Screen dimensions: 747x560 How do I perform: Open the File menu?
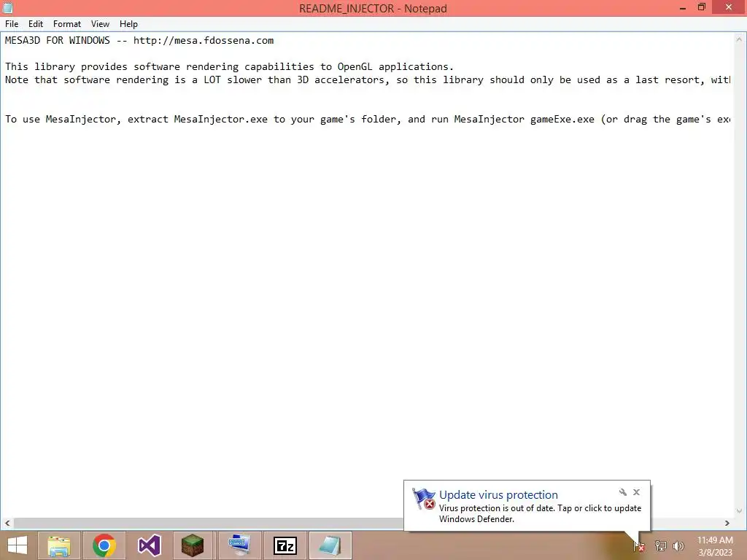pos(12,24)
